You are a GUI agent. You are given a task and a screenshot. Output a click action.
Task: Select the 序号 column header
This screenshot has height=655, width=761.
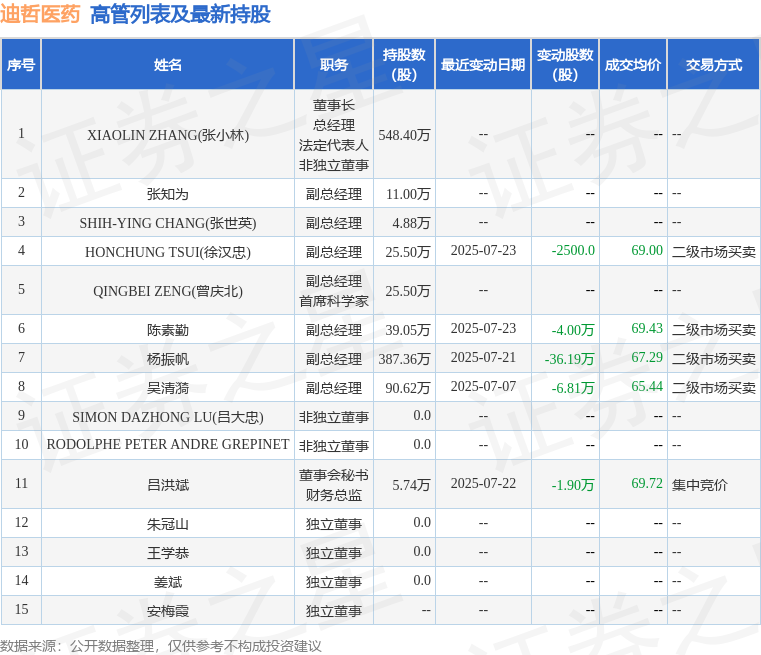pyautogui.click(x=21, y=65)
